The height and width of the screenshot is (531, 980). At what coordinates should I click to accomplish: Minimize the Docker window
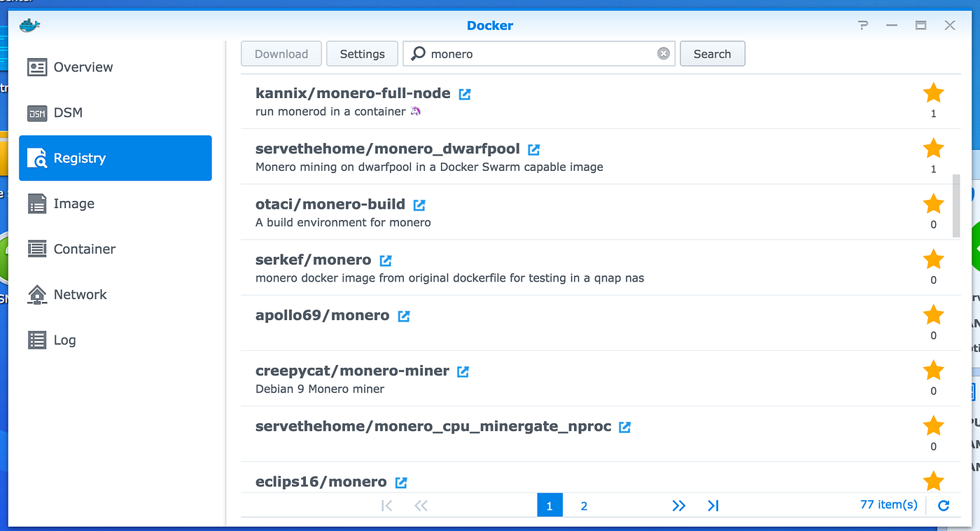[892, 25]
